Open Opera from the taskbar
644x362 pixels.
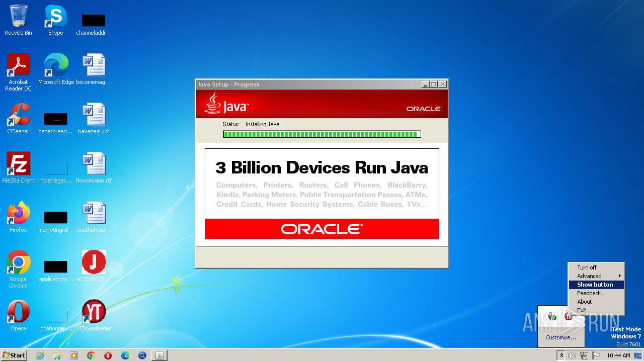click(108, 355)
